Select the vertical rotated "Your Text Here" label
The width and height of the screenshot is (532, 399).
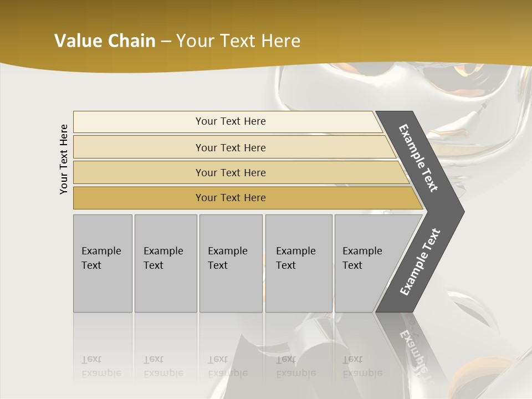tap(64, 159)
